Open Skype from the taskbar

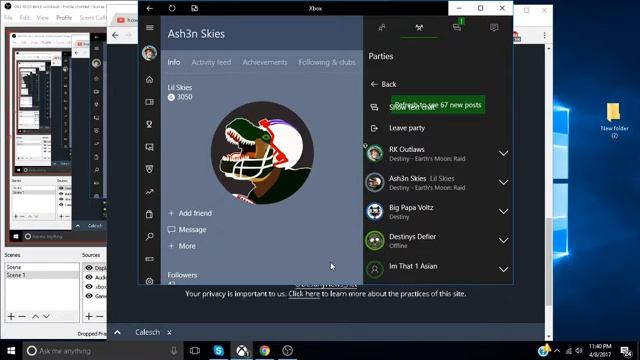click(218, 350)
